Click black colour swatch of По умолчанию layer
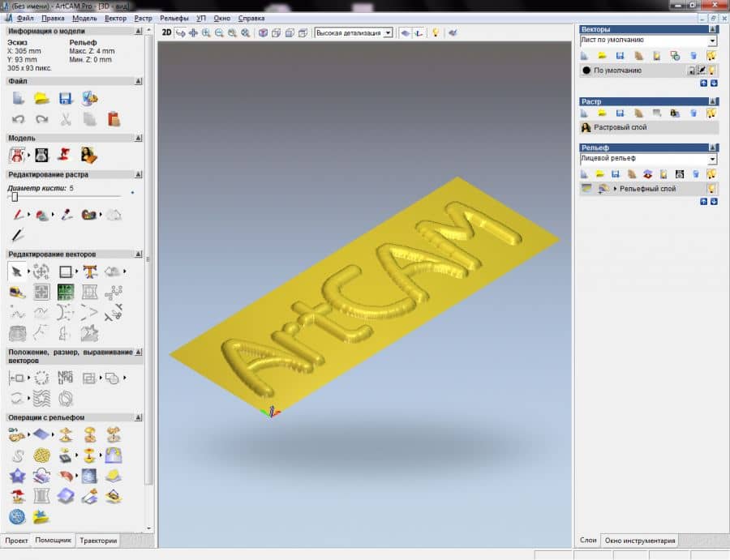The image size is (730, 560). (586, 71)
